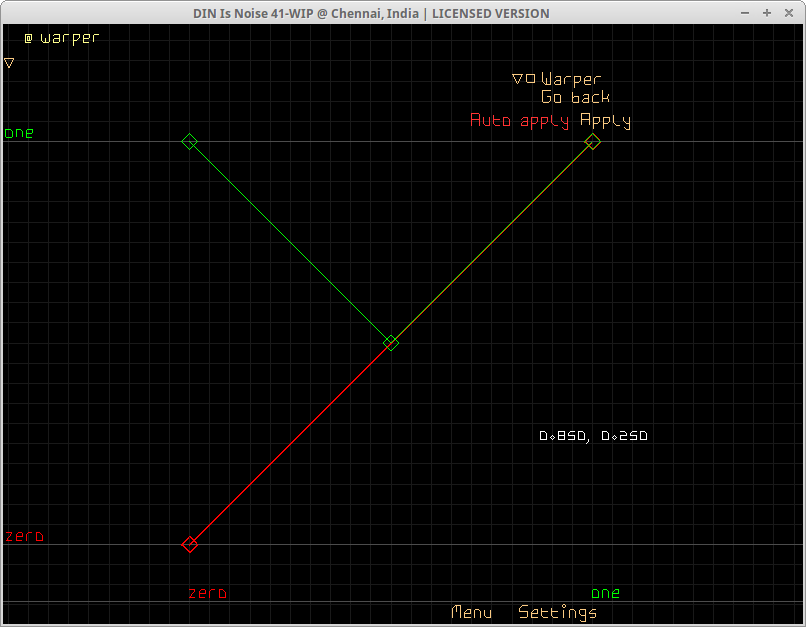This screenshot has width=806, height=627.
Task: Click the window minimize button
Action: click(x=746, y=13)
